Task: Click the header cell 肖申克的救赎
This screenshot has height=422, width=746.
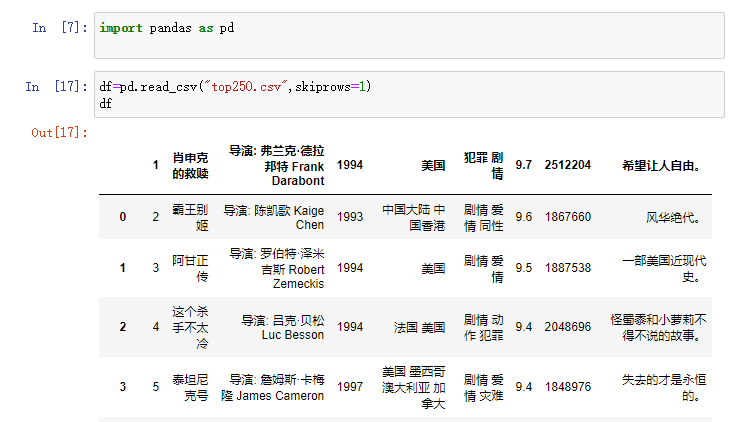Action: pyautogui.click(x=190, y=165)
